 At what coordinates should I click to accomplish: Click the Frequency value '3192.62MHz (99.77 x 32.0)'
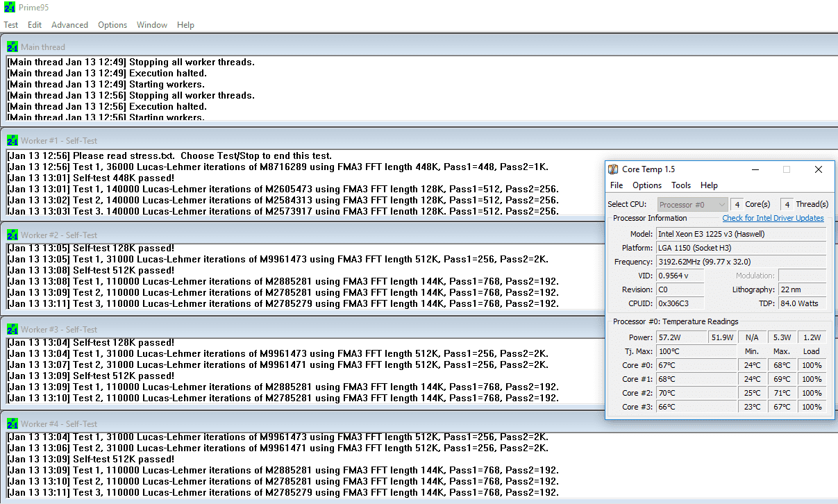click(741, 262)
